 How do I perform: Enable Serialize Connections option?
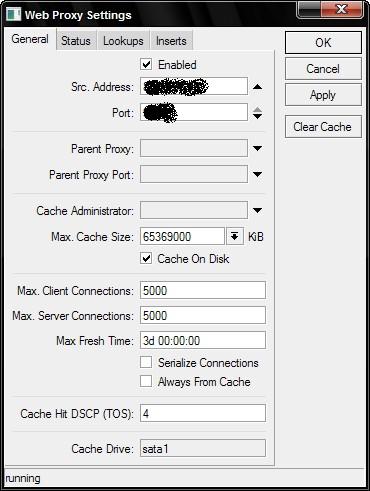(146, 362)
